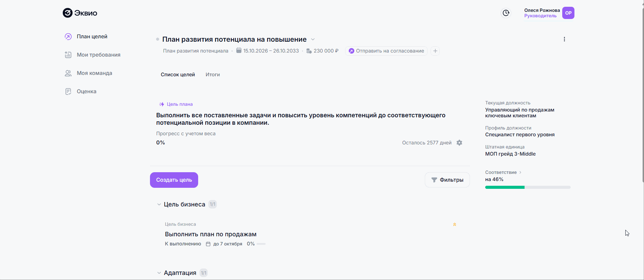
Task: Click the Мои требования sidebar icon
Action: (68, 55)
